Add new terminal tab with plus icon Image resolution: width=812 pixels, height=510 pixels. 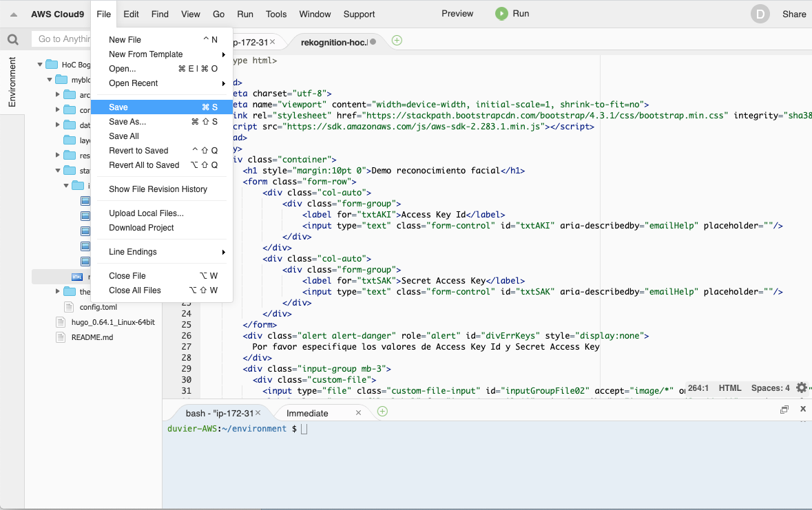[383, 412]
